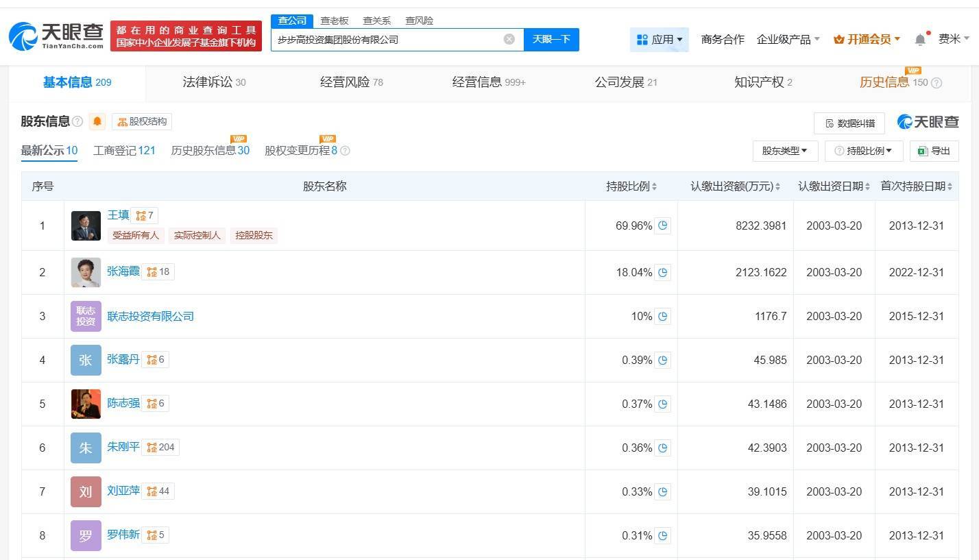The height and width of the screenshot is (560, 979).
Task: Switch to 经营风险 tab
Action: (x=352, y=82)
